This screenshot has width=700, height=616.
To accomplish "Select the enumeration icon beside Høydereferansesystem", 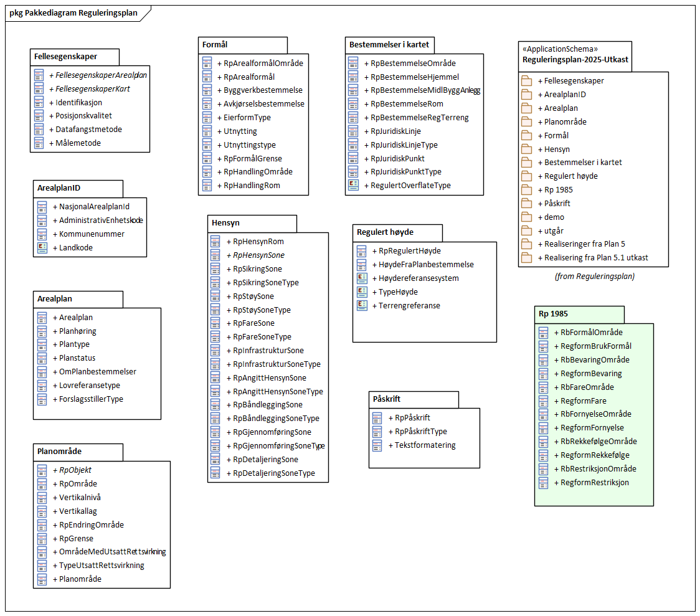I will (x=362, y=278).
